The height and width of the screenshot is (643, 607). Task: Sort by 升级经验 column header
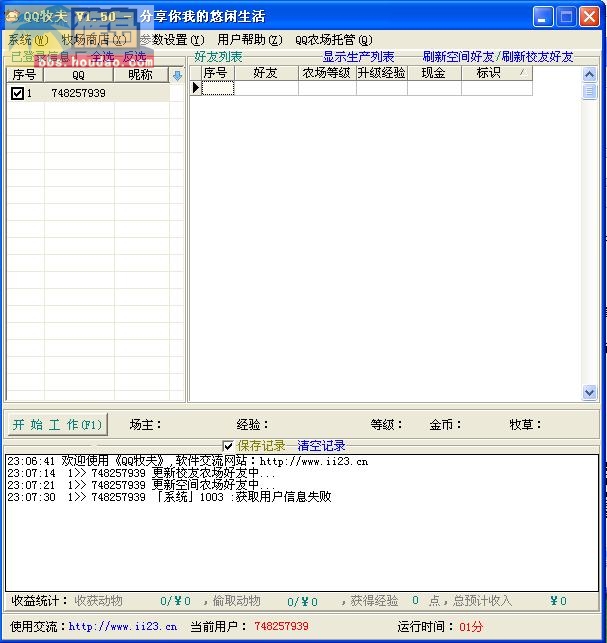coord(381,73)
